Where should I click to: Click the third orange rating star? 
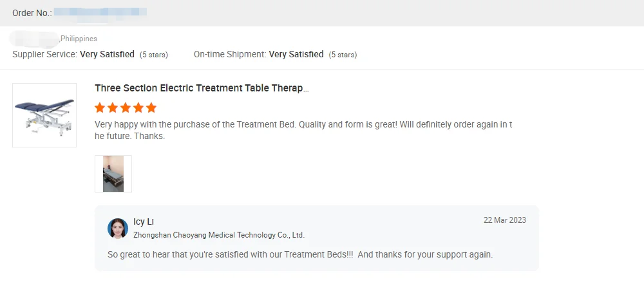(126, 108)
